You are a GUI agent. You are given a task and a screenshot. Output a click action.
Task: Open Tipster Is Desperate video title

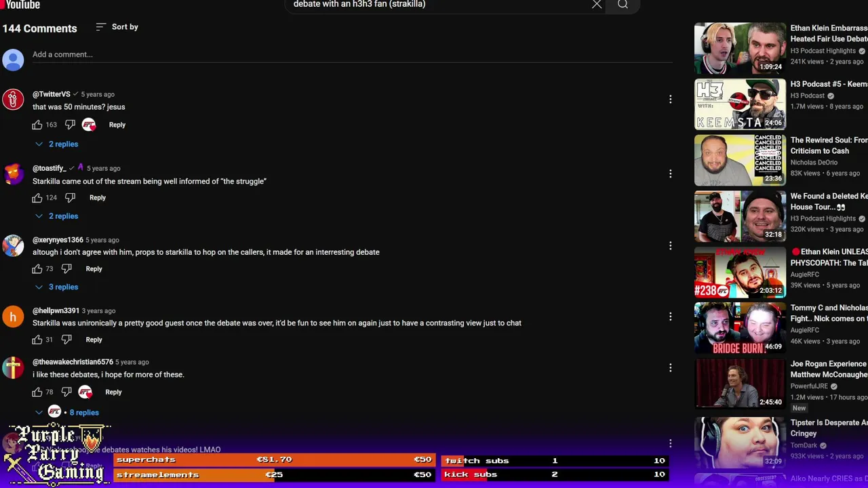click(829, 428)
